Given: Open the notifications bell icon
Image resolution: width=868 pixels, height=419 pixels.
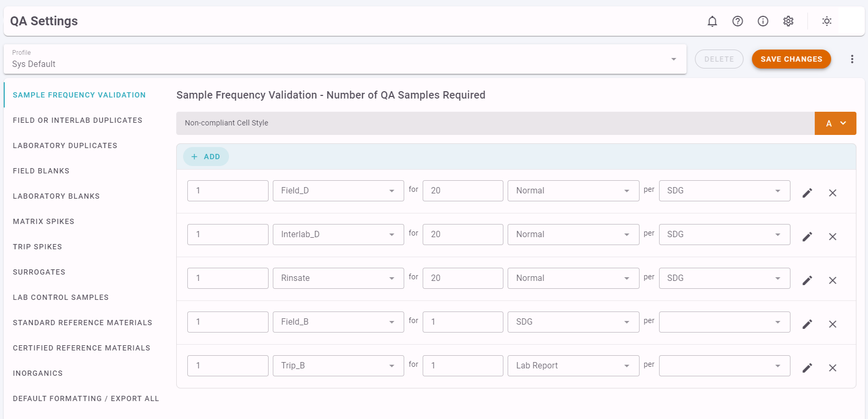Looking at the screenshot, I should click(712, 21).
